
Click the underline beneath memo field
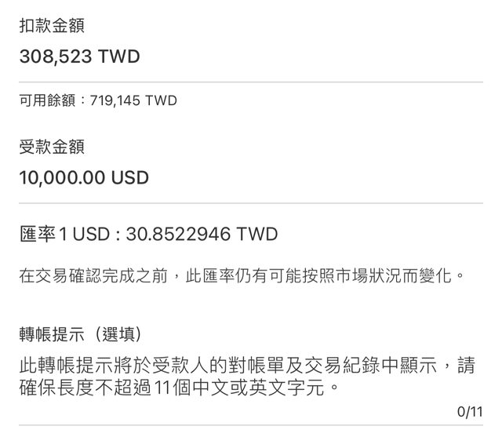tap(251, 425)
